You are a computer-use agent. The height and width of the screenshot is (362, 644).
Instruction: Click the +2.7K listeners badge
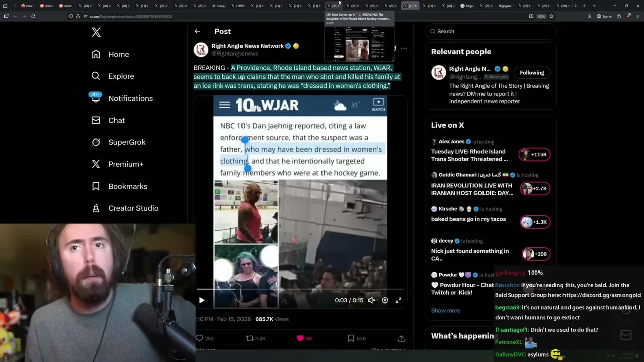point(535,188)
